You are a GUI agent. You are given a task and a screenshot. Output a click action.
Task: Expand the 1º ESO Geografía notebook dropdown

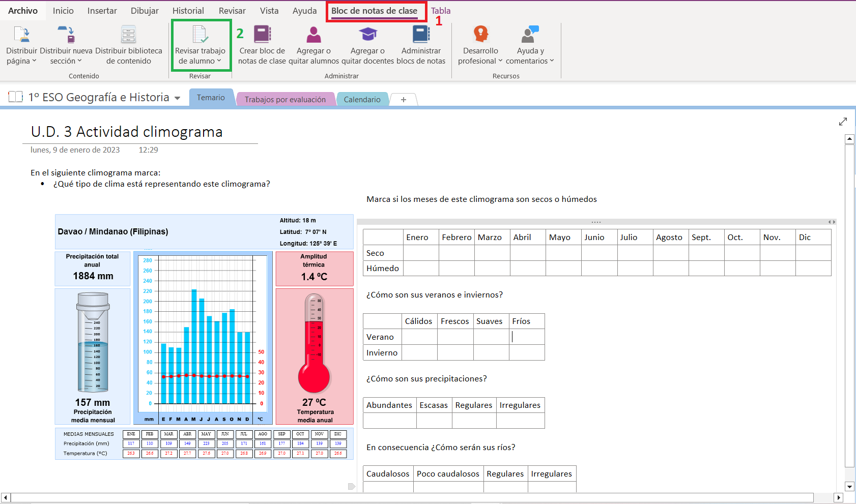(x=178, y=98)
